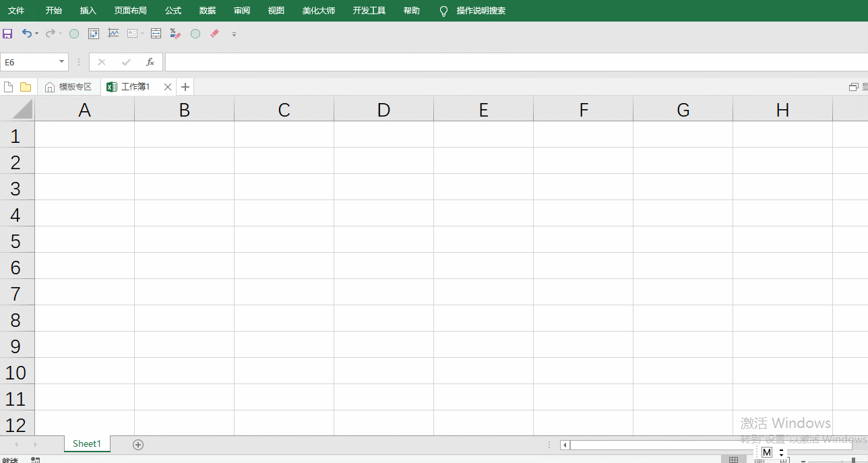Viewport: 868px width, 463px height.
Task: Select column H header
Action: pyautogui.click(x=783, y=109)
